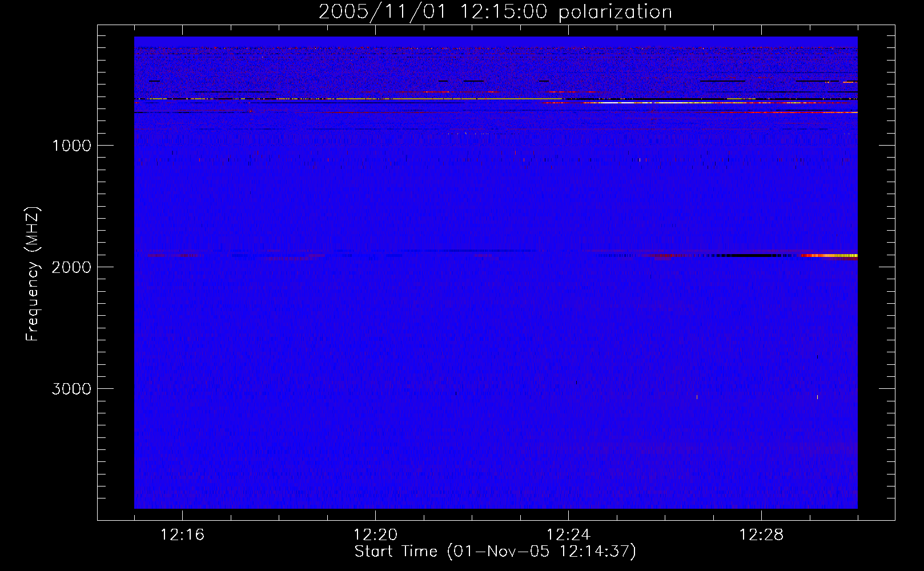Click the "12:28" time tick label
This screenshot has height=571, width=924.
click(x=761, y=535)
